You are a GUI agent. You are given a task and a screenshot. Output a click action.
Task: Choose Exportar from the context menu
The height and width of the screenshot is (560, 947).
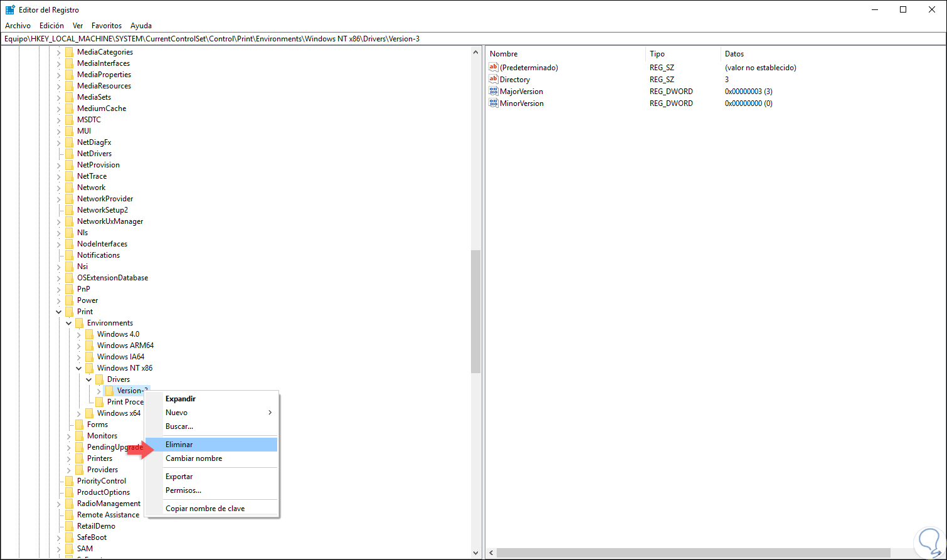(x=211, y=477)
